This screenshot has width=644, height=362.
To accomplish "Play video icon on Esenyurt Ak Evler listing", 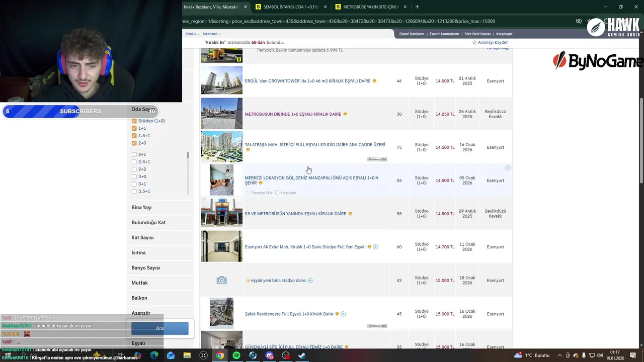I will 375,247.
